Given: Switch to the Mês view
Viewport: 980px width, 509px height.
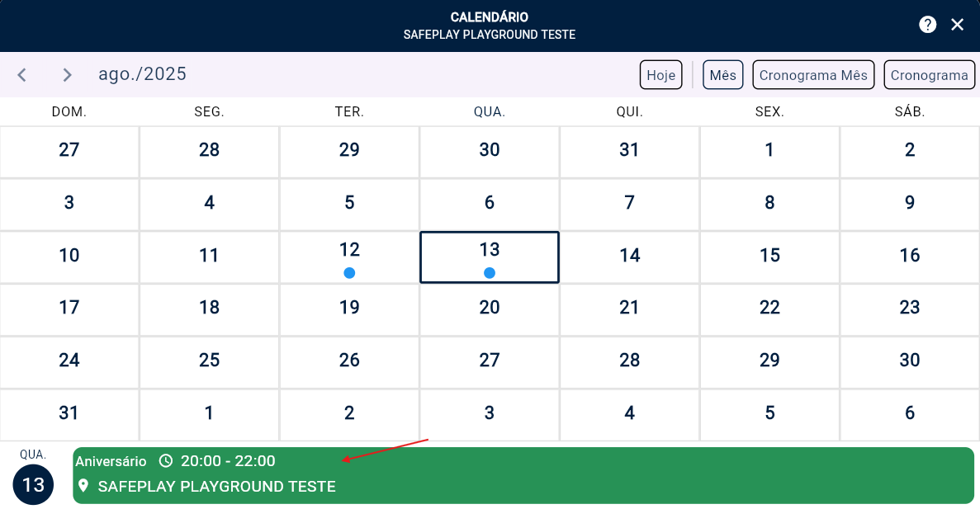Looking at the screenshot, I should (x=723, y=75).
